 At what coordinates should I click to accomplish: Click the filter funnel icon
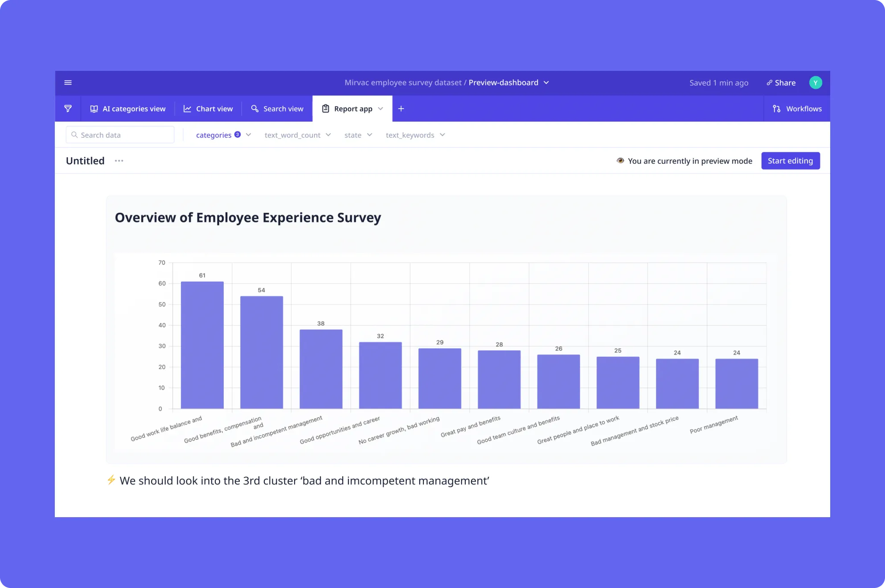[68, 109]
